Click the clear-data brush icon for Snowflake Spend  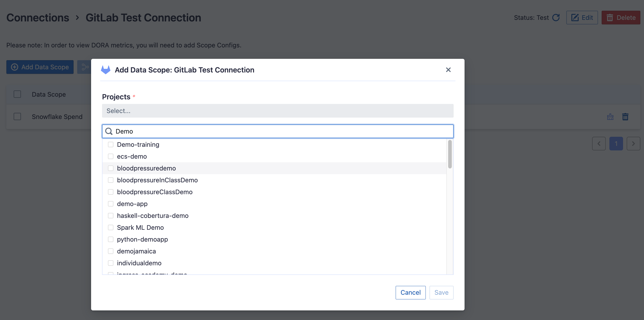point(610,117)
